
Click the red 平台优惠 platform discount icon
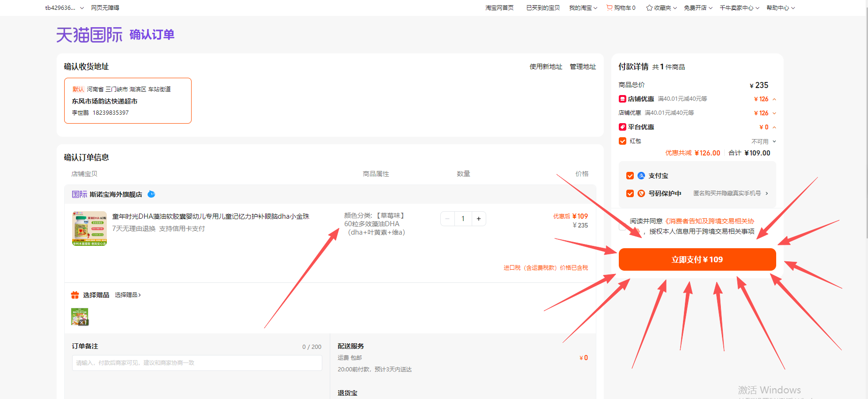coord(623,127)
